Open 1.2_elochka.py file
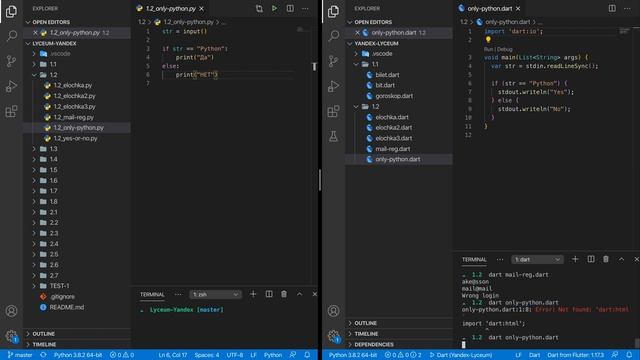Screen dimensions: 640x360 pyautogui.click(x=73, y=85)
